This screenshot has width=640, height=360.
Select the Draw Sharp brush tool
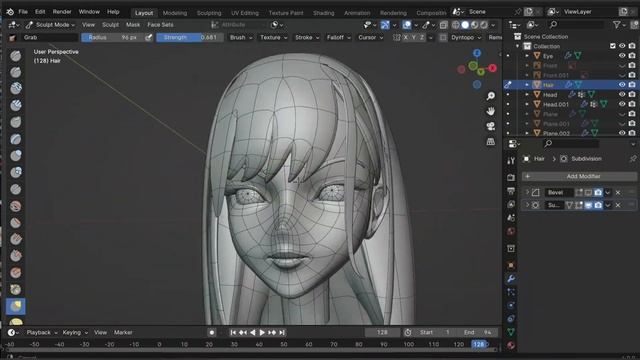[x=16, y=72]
